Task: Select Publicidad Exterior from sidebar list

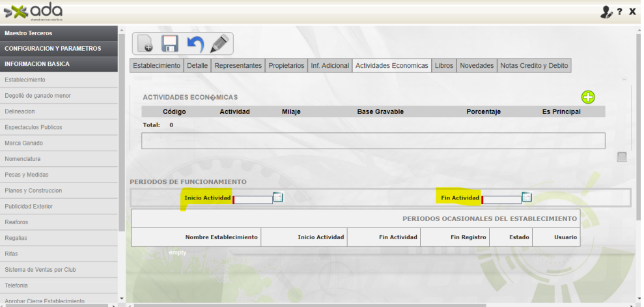Action: point(29,206)
